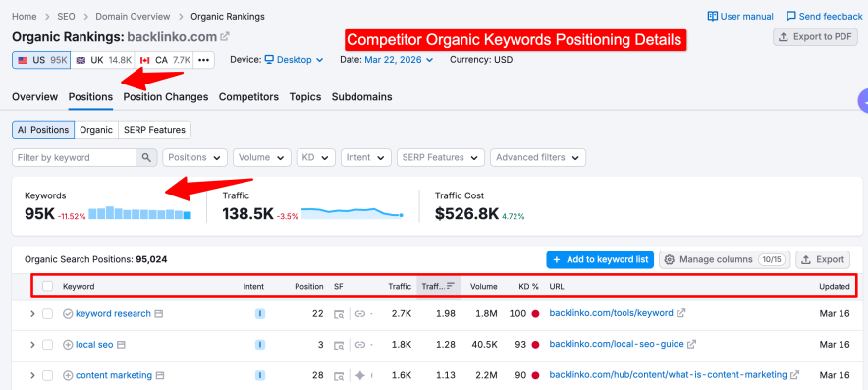Open external icon after local-seo-guide URL

(691, 344)
